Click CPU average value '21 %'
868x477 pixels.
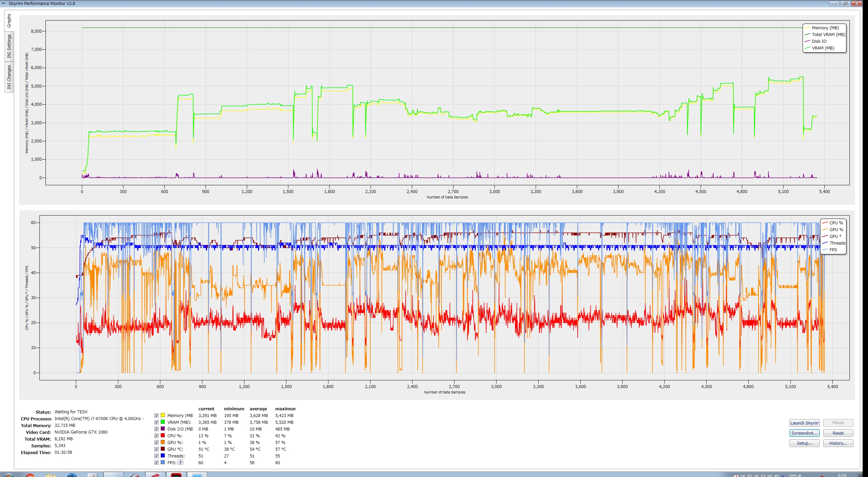255,436
